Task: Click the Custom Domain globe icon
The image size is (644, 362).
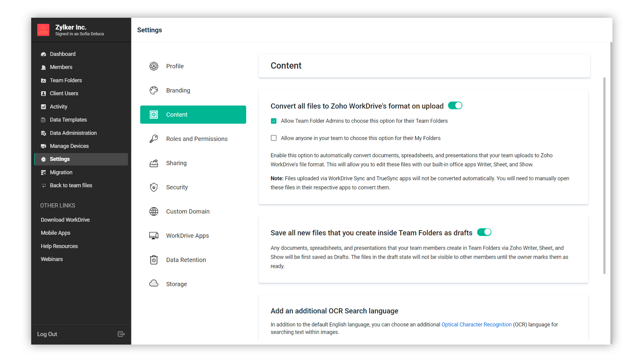Action: [x=154, y=212]
